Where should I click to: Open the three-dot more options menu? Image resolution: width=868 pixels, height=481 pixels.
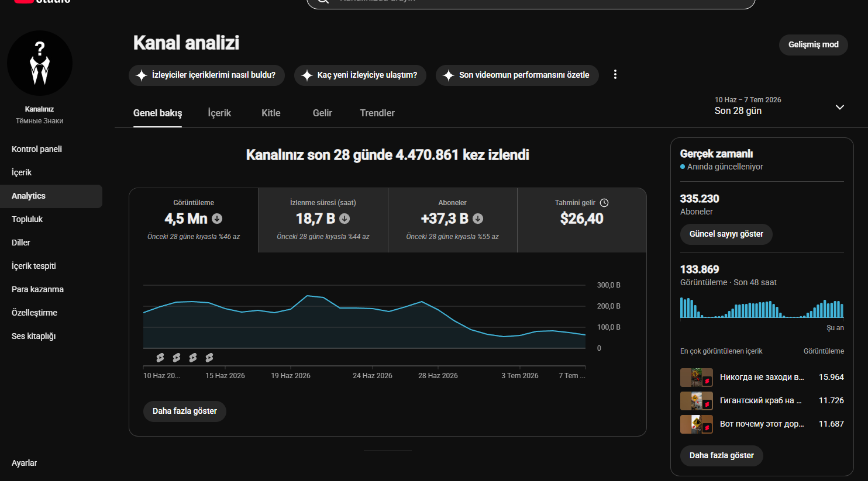[615, 75]
